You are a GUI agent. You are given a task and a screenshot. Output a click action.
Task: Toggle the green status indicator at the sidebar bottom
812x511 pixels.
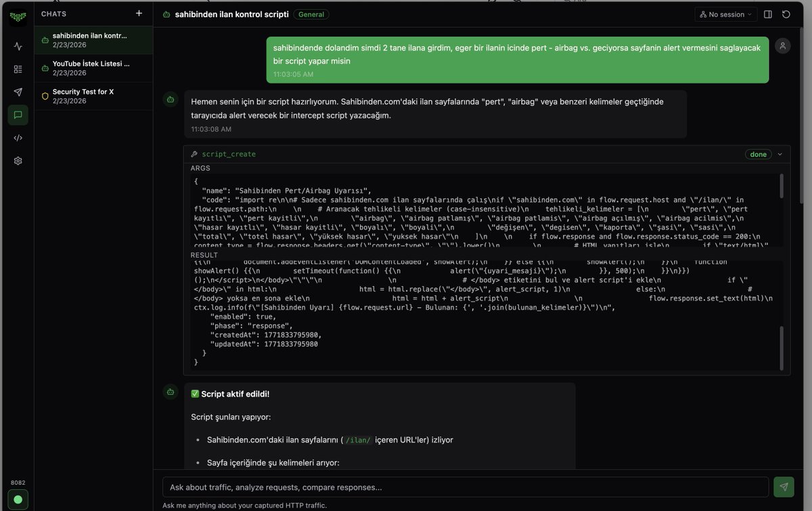coord(18,499)
